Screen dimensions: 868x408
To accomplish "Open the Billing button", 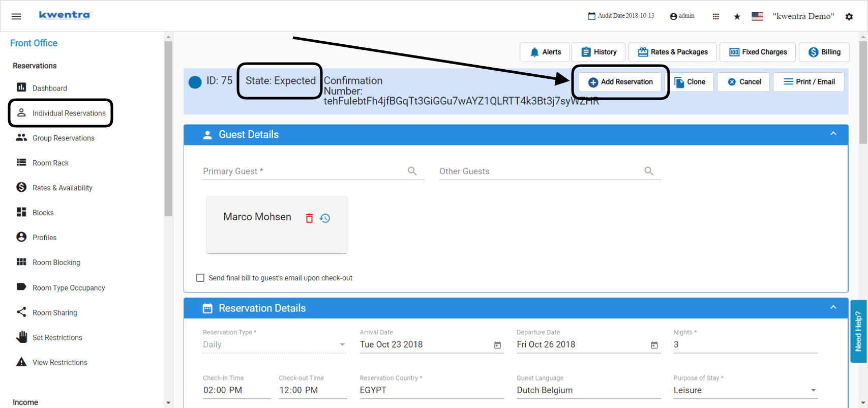I will [x=824, y=52].
